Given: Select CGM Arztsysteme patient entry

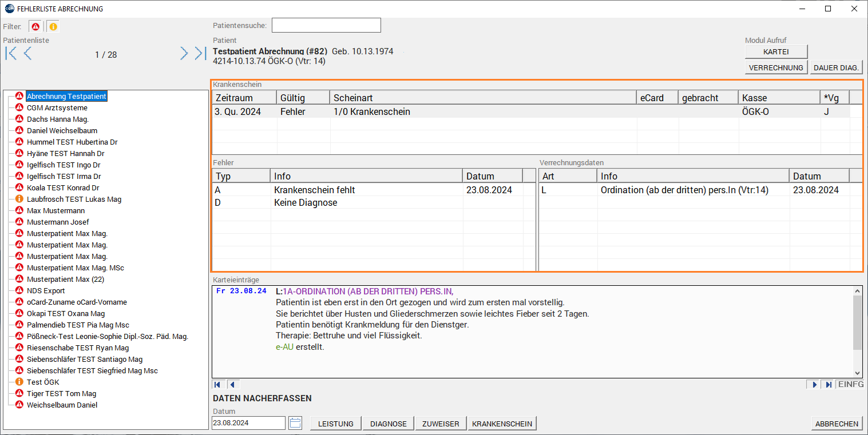Looking at the screenshot, I should click(57, 107).
